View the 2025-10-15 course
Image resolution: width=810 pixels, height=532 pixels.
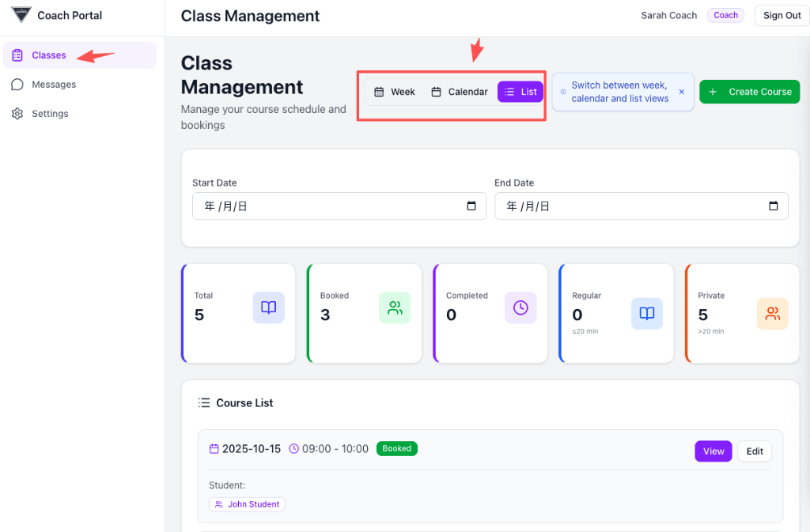point(713,451)
